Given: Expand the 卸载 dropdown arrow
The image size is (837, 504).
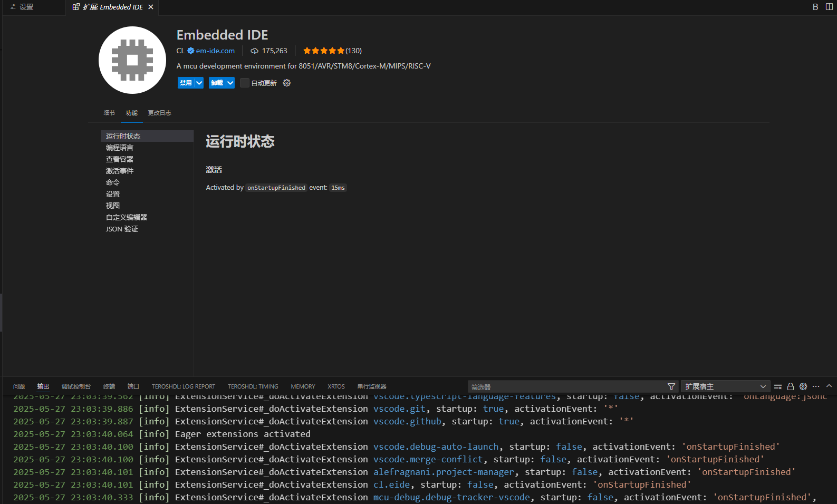Looking at the screenshot, I should 230,83.
